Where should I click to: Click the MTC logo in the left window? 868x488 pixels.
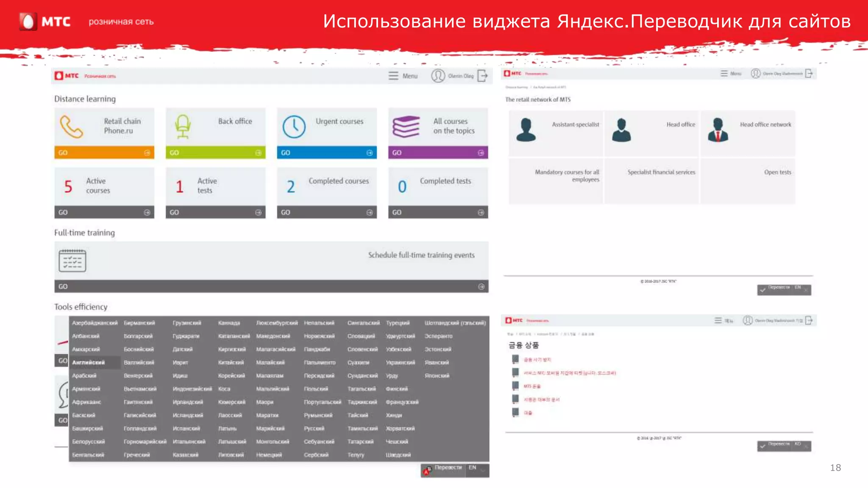(67, 76)
